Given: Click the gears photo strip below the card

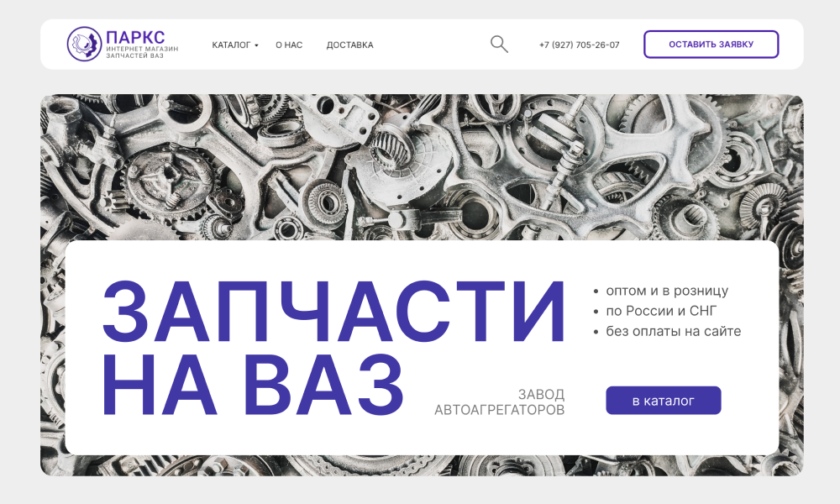Looking at the screenshot, I should coord(420,465).
